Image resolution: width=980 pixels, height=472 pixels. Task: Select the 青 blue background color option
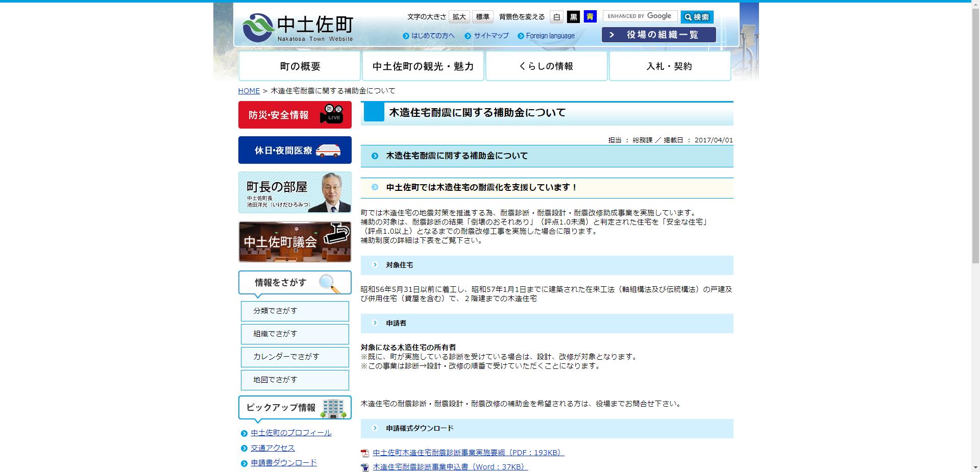(590, 16)
